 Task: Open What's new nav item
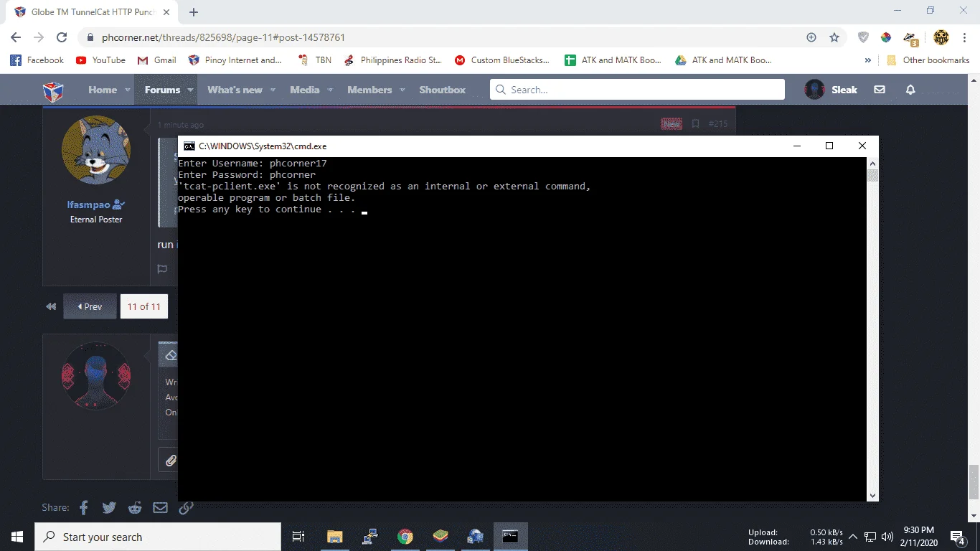click(235, 90)
